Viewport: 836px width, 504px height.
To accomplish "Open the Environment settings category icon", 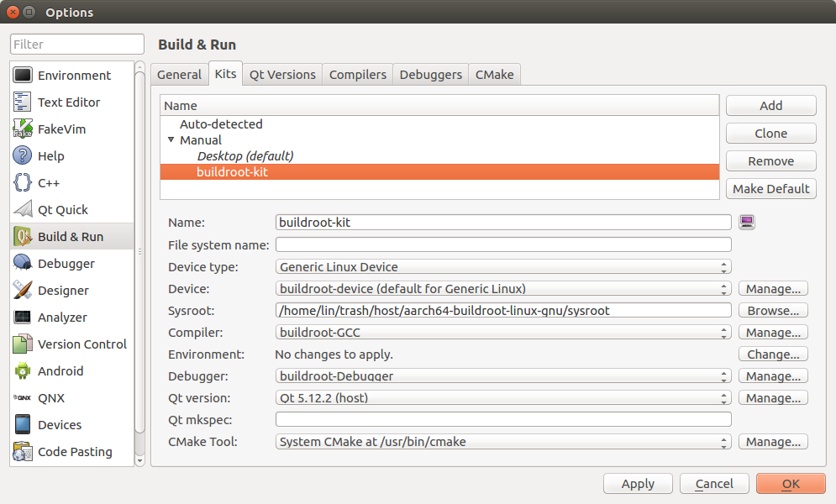I will pos(23,76).
